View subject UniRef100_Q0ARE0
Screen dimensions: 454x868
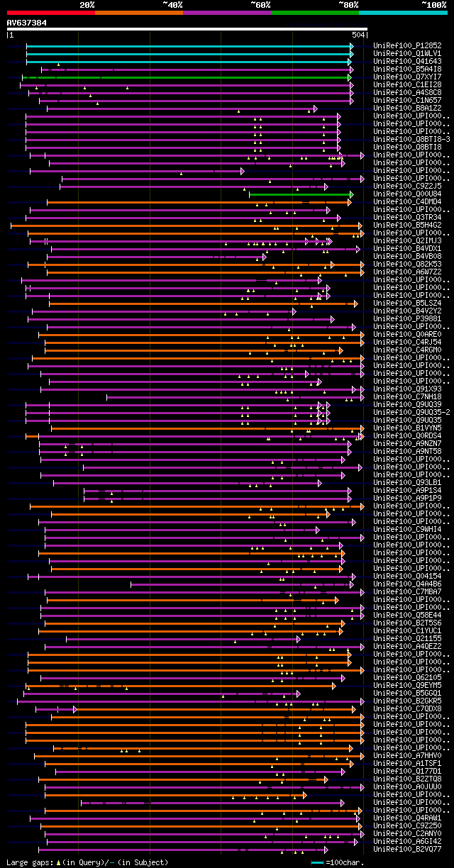pyautogui.click(x=408, y=334)
